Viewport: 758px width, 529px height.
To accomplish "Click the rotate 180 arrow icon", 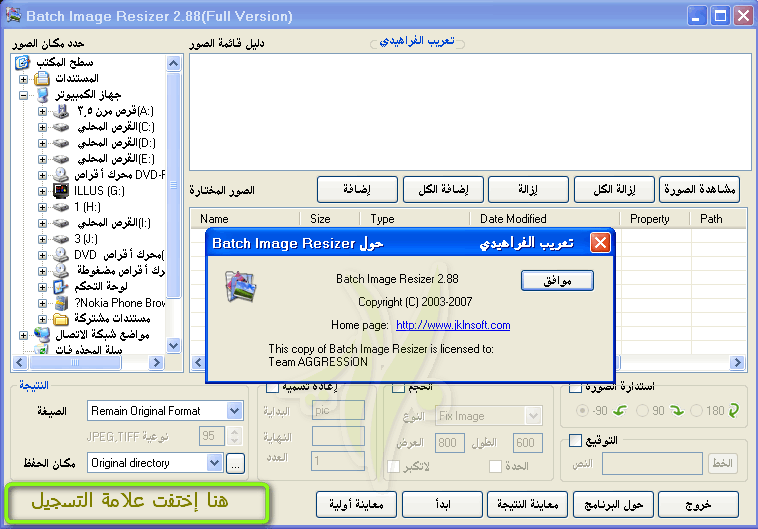I will [734, 411].
